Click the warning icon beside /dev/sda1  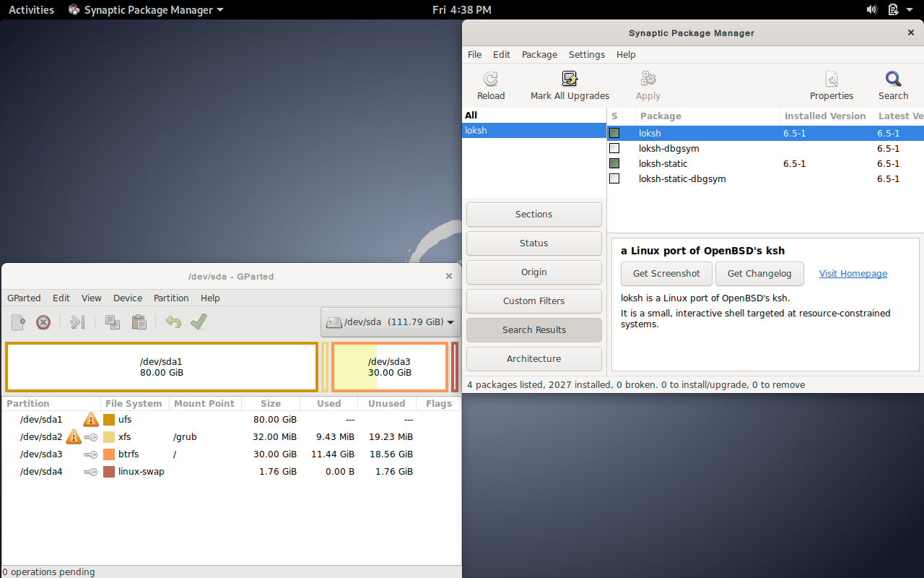pyautogui.click(x=90, y=419)
